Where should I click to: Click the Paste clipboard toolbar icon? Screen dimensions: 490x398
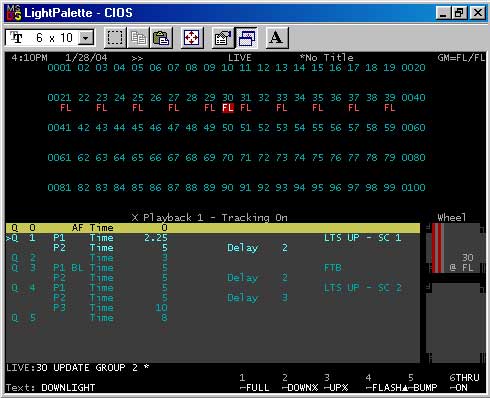point(161,38)
